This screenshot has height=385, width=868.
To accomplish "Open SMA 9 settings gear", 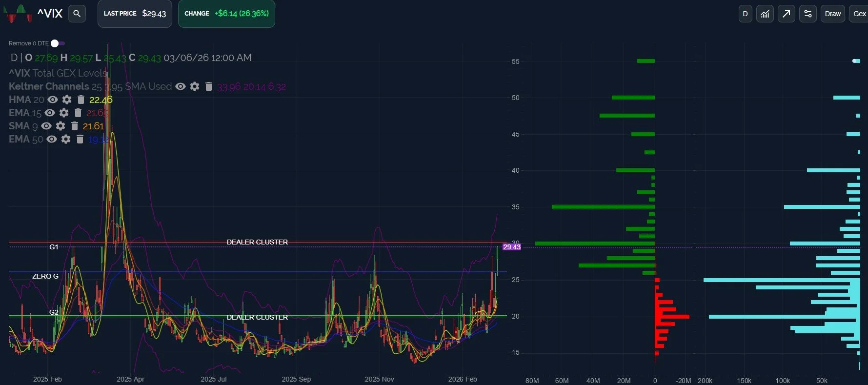I will pyautogui.click(x=61, y=126).
